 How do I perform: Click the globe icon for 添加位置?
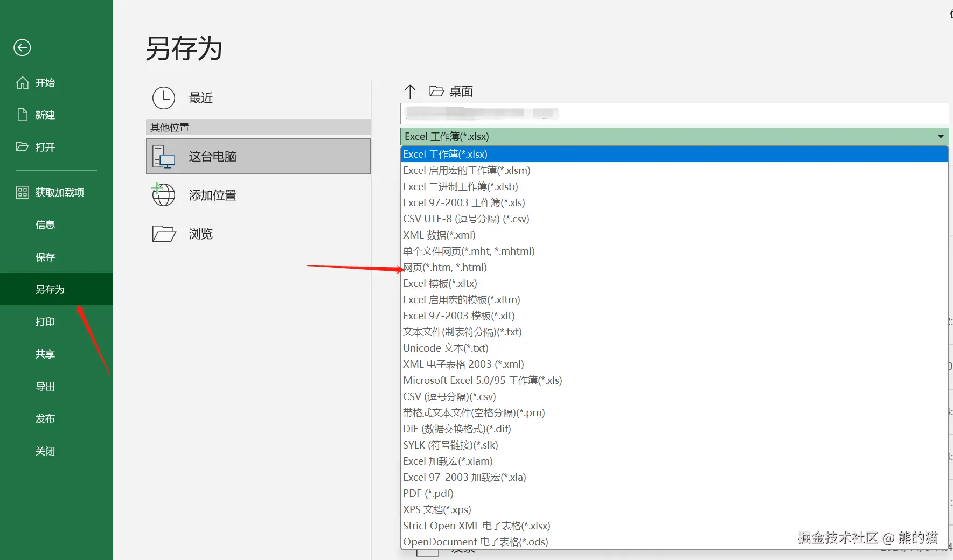pyautogui.click(x=163, y=194)
